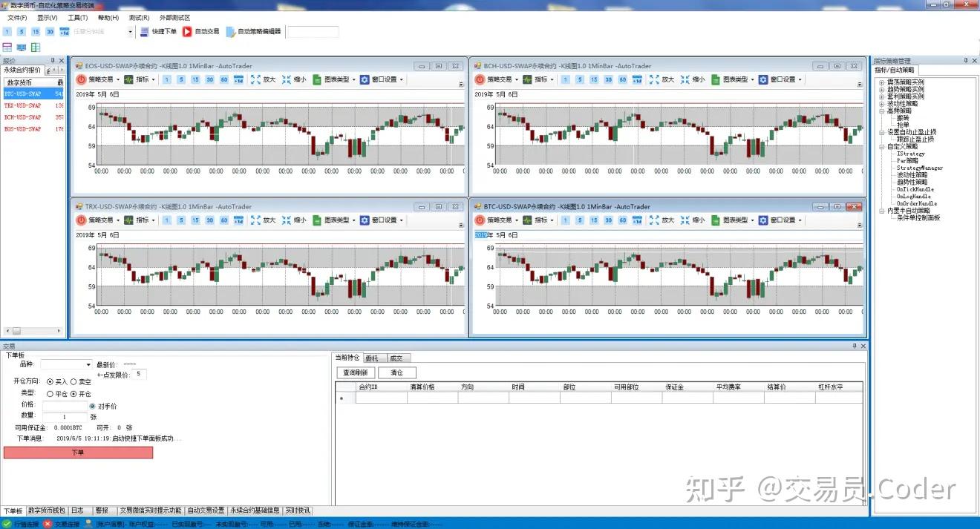980x529 pixels.
Task: Select BCH-USD-SWAP in quote list
Action: tap(33, 117)
